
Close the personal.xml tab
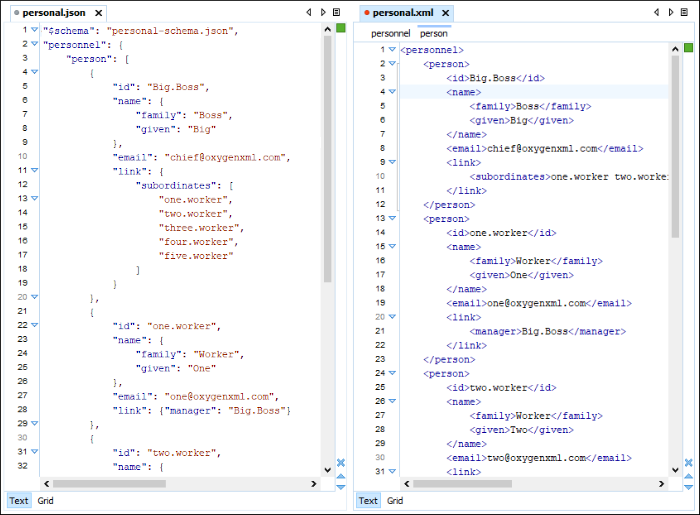coord(444,14)
